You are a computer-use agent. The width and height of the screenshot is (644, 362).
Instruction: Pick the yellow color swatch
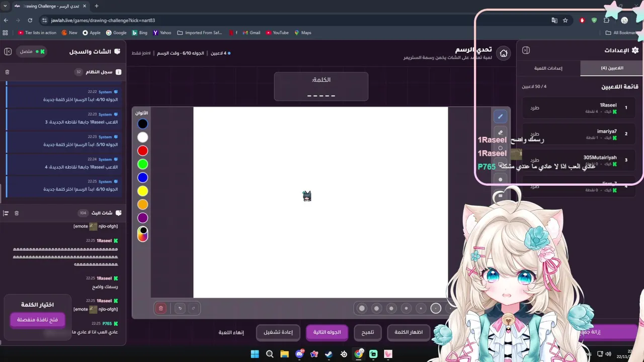coord(143,191)
